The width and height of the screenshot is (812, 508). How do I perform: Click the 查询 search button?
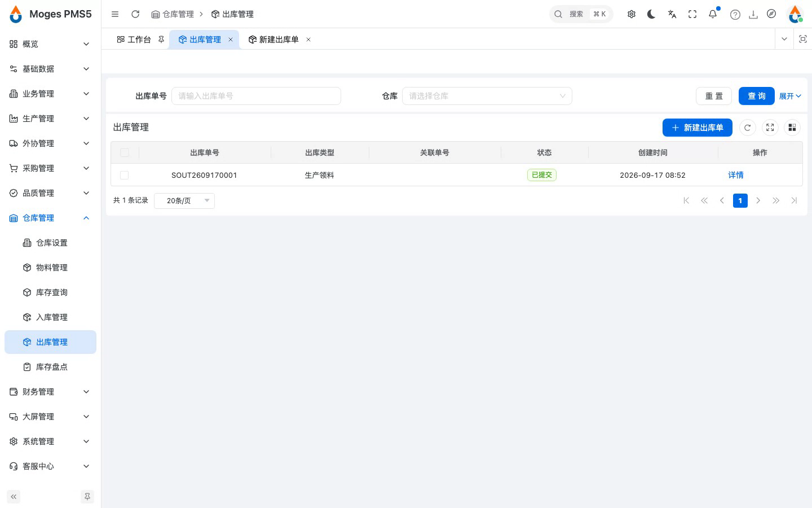tap(757, 96)
